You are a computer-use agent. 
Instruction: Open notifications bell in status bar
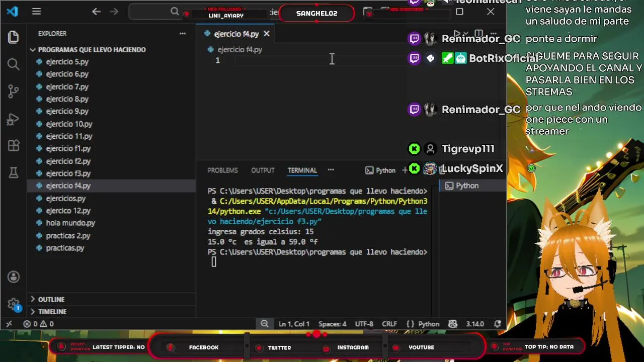(x=498, y=324)
